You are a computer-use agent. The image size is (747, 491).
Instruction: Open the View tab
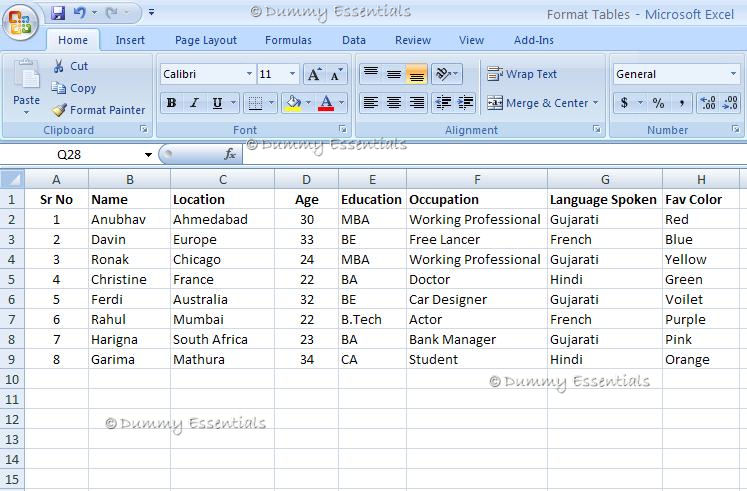(472, 40)
